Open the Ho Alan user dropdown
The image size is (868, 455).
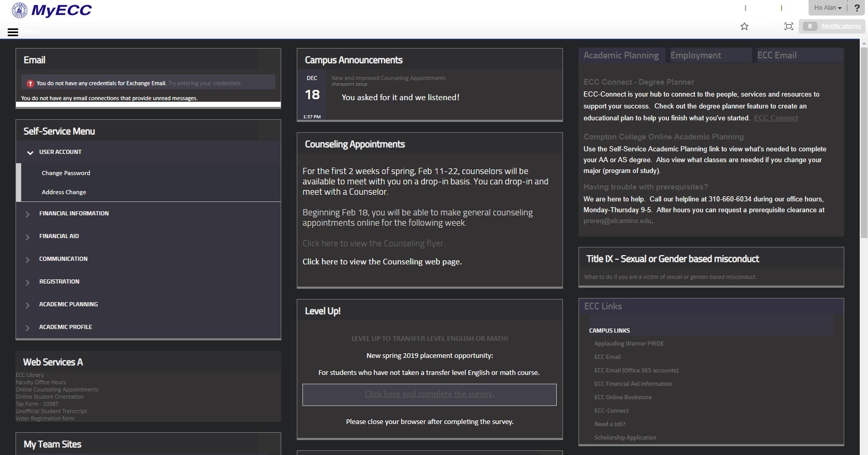point(828,8)
